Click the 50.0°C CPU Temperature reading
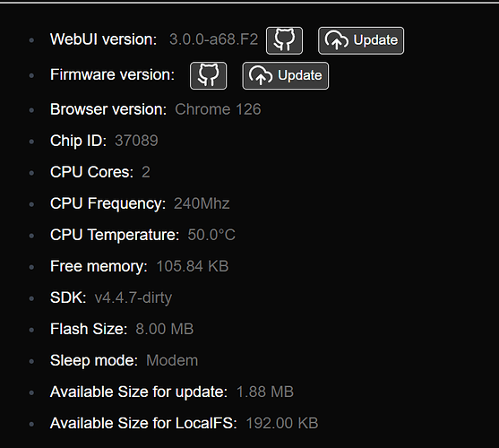499x448 pixels. click(x=211, y=235)
